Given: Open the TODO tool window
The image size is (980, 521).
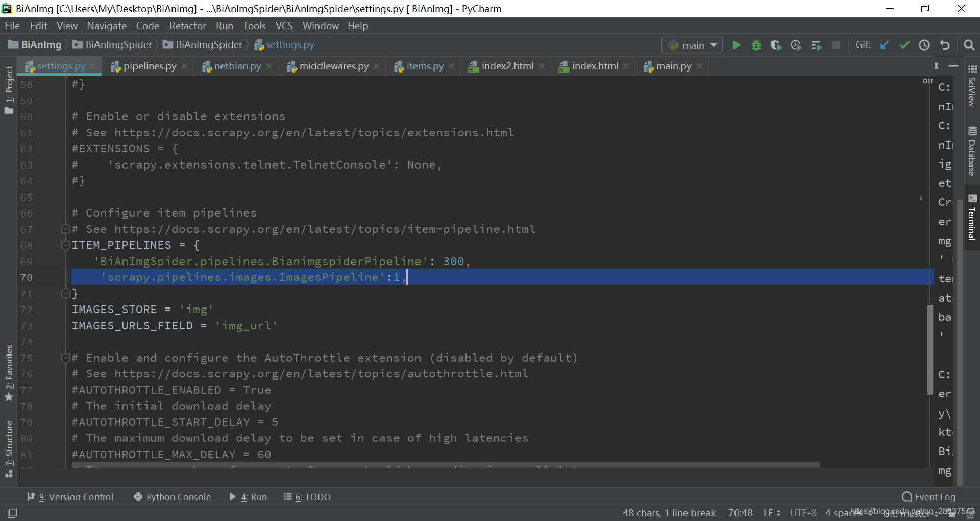Looking at the screenshot, I should pyautogui.click(x=307, y=497).
